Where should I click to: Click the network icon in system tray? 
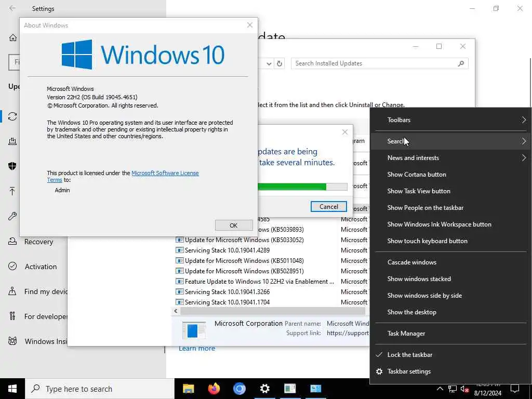point(453,389)
